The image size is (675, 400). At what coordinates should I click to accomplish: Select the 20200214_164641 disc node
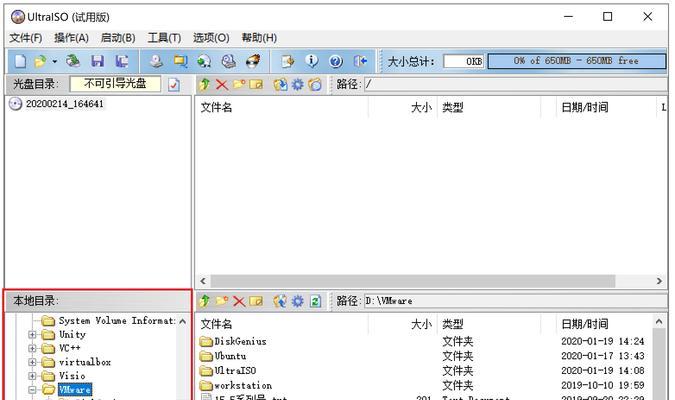(65, 104)
